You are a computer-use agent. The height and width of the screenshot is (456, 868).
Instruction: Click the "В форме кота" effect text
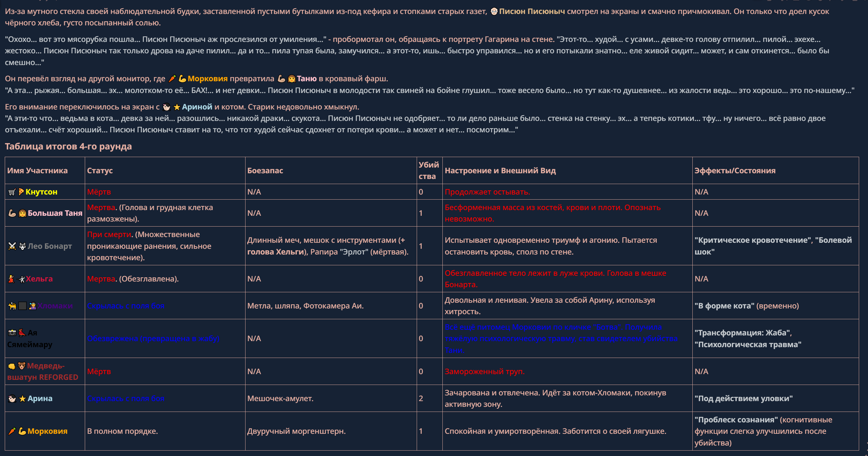pyautogui.click(x=724, y=306)
